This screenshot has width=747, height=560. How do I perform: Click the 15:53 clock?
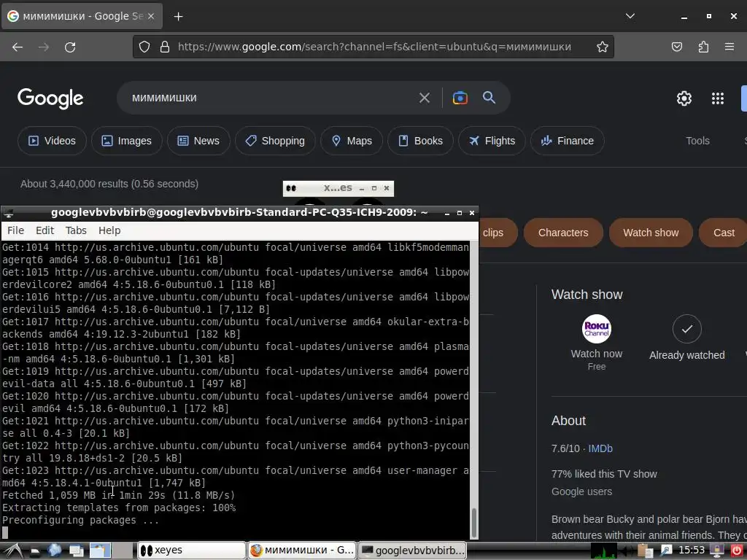(x=691, y=551)
